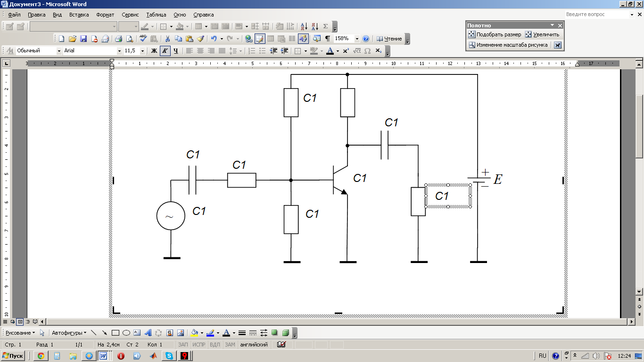Select the Rectangle drawing tool

pyautogui.click(x=115, y=333)
